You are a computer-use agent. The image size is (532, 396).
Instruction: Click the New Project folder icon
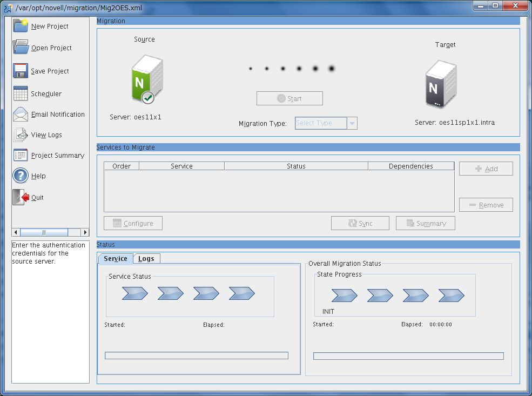pos(21,26)
